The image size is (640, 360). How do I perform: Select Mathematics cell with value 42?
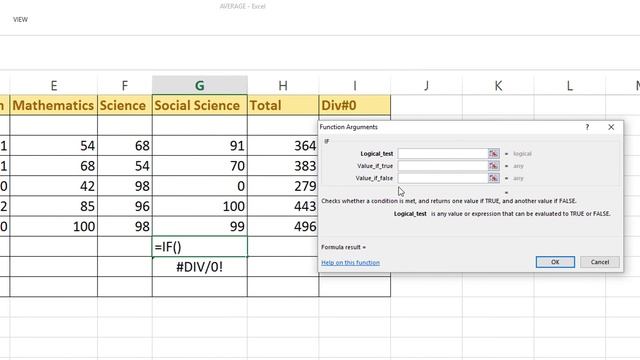pyautogui.click(x=53, y=186)
